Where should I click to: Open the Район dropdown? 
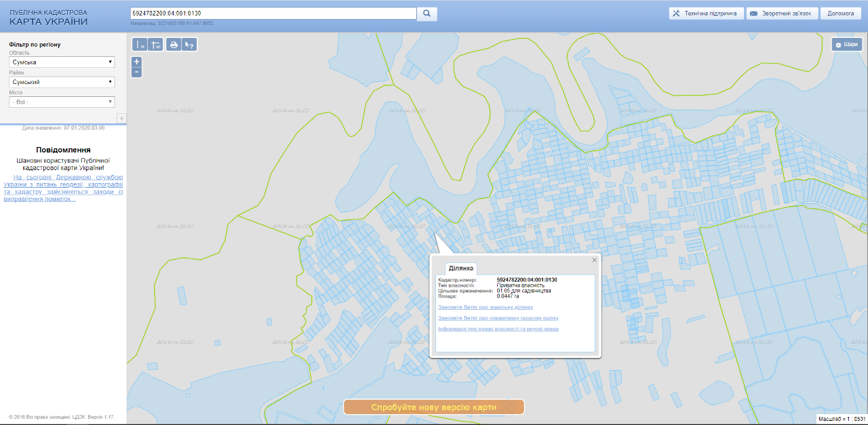coord(62,82)
